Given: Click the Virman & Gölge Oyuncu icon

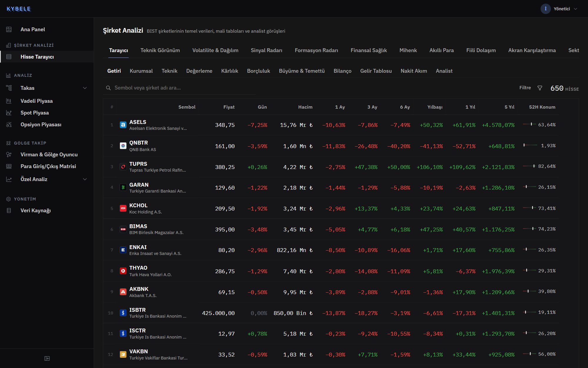Looking at the screenshot, I should click(x=9, y=155).
